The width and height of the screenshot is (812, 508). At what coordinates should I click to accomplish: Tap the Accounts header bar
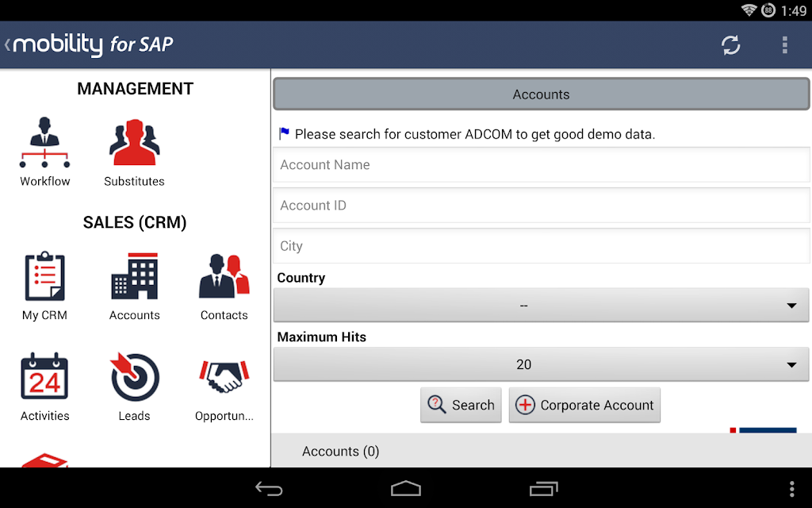541,94
